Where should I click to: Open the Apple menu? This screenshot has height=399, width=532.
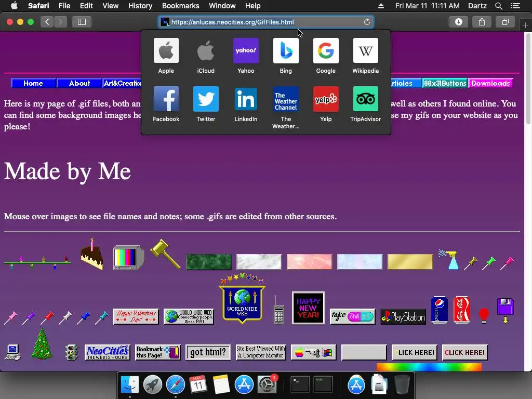(x=14, y=5)
